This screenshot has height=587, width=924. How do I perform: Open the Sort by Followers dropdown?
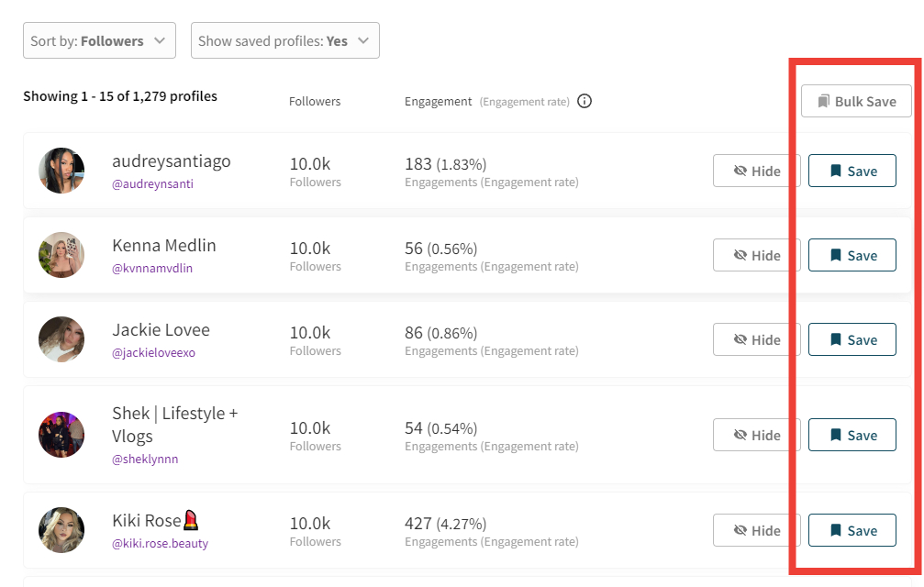[98, 39]
